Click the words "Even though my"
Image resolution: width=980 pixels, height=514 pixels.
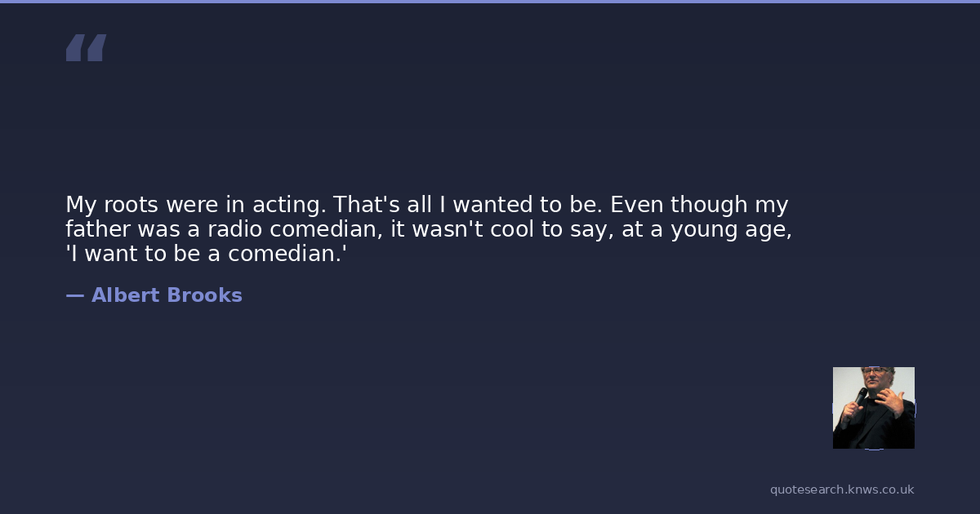click(x=699, y=204)
